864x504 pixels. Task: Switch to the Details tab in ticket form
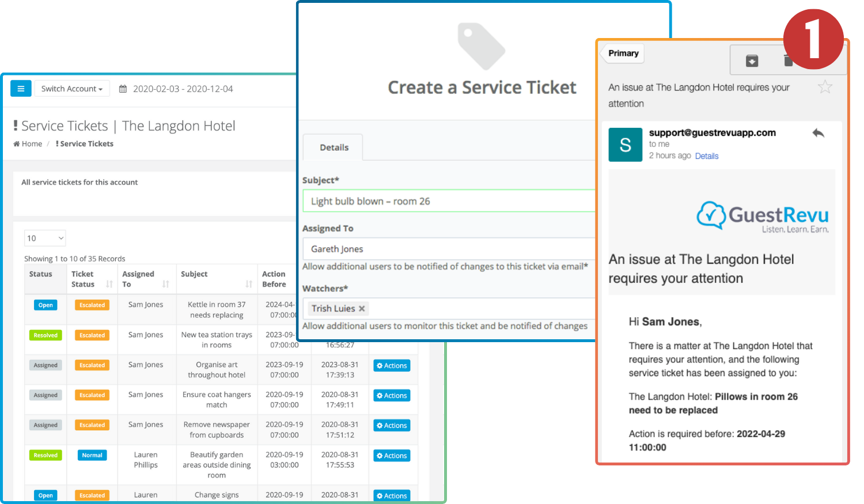tap(334, 147)
